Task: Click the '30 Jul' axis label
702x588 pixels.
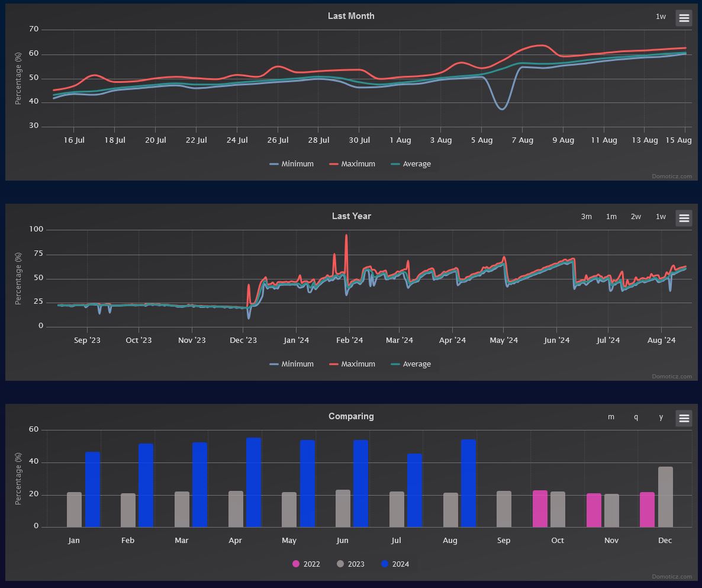Action: point(359,140)
